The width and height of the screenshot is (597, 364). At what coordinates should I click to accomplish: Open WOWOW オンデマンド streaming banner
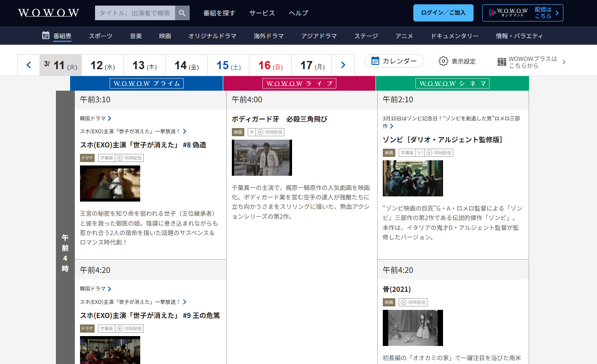pyautogui.click(x=522, y=13)
